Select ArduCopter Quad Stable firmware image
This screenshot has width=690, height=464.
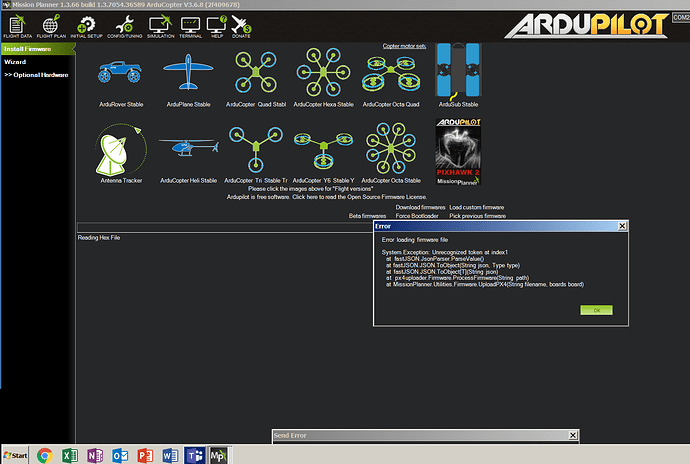[256, 72]
